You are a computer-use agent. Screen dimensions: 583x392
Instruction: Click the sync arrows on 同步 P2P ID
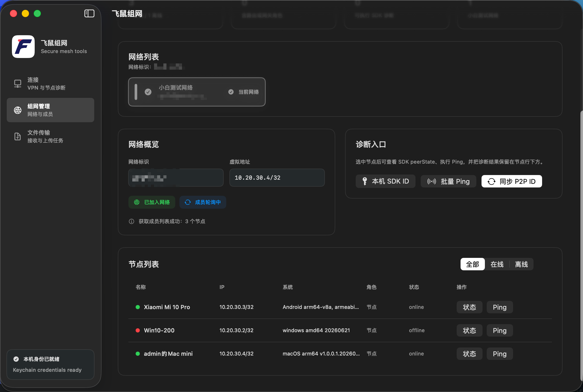[x=492, y=181]
